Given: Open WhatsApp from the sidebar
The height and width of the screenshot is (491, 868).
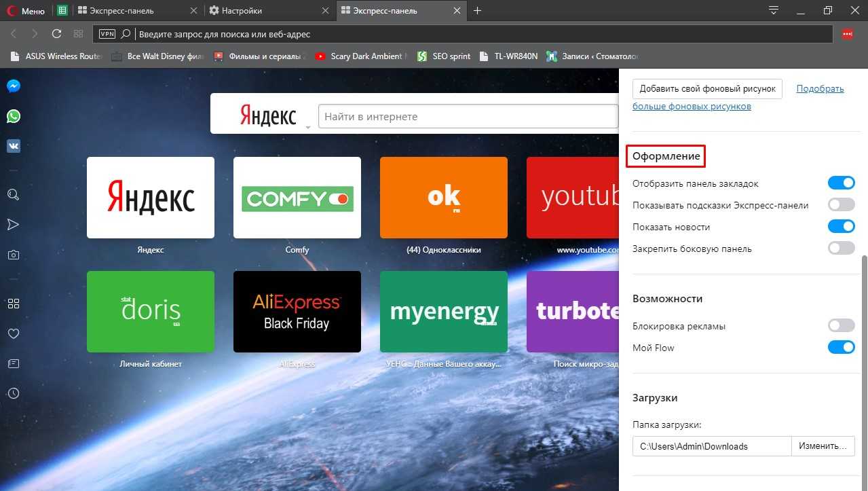Looking at the screenshot, I should tap(13, 116).
